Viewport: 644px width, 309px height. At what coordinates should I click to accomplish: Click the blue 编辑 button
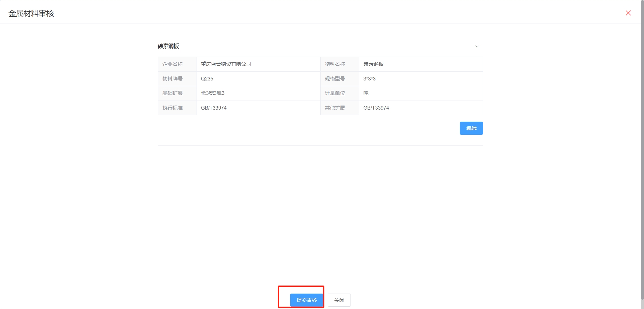click(x=471, y=128)
